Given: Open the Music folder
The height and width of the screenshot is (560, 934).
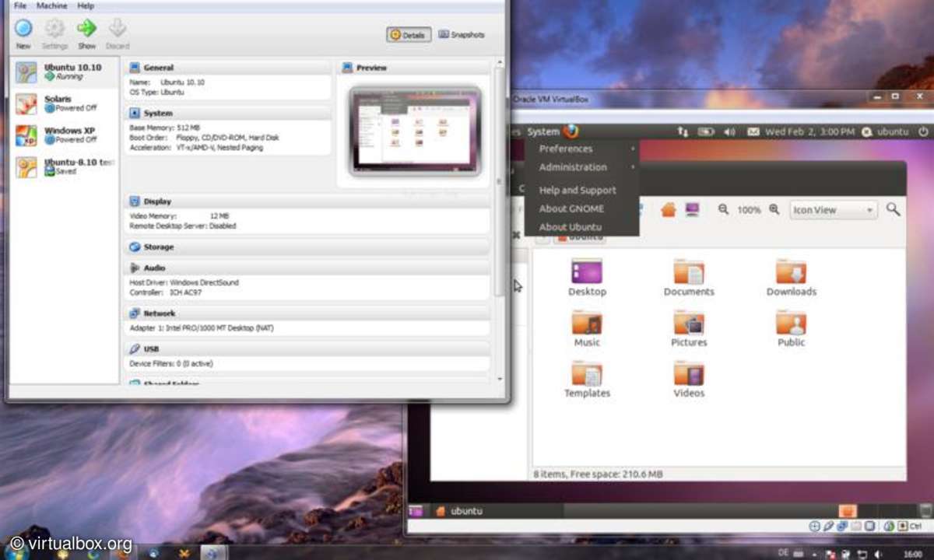Looking at the screenshot, I should pos(587,329).
